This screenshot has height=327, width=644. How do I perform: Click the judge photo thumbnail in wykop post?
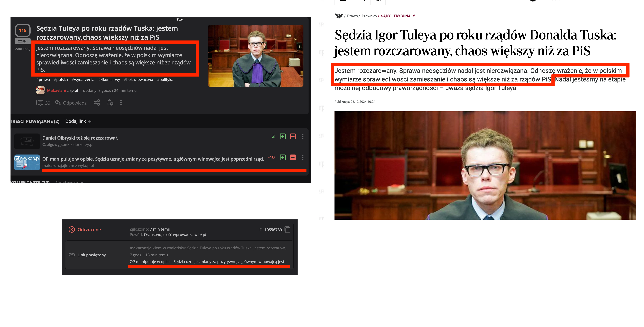256,56
